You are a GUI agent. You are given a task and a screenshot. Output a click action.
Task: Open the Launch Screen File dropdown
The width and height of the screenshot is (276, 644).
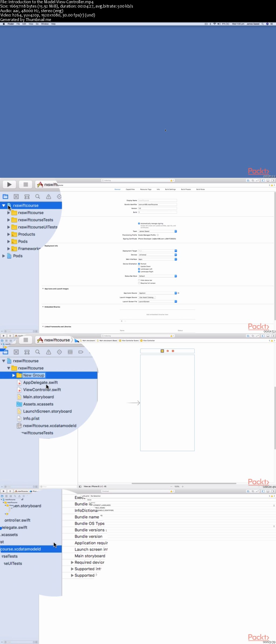click(x=157, y=302)
